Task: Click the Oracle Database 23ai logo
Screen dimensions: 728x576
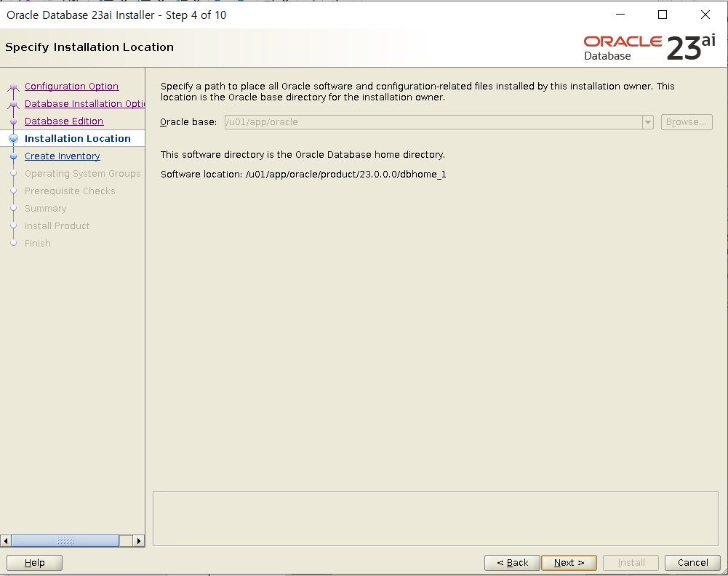Action: [649, 47]
